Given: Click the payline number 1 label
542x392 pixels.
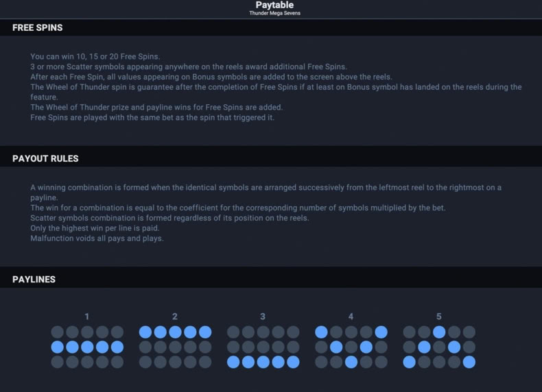Looking at the screenshot, I should coord(86,317).
